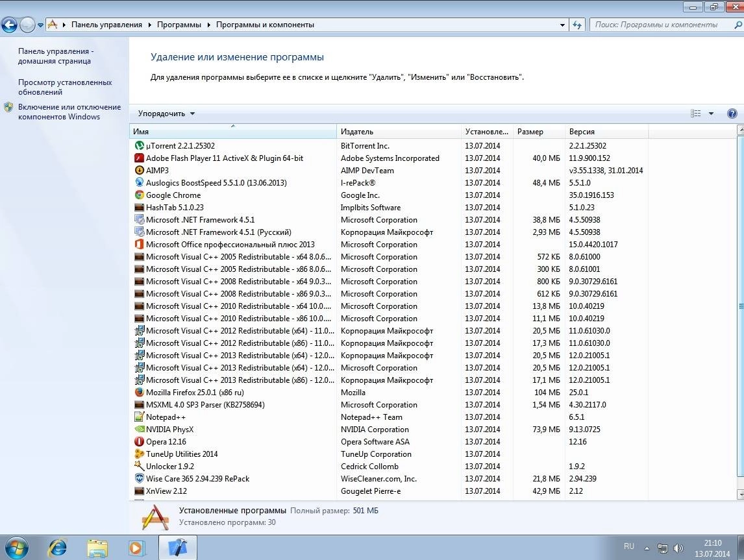Open Windows Explorer from taskbar

point(97,548)
